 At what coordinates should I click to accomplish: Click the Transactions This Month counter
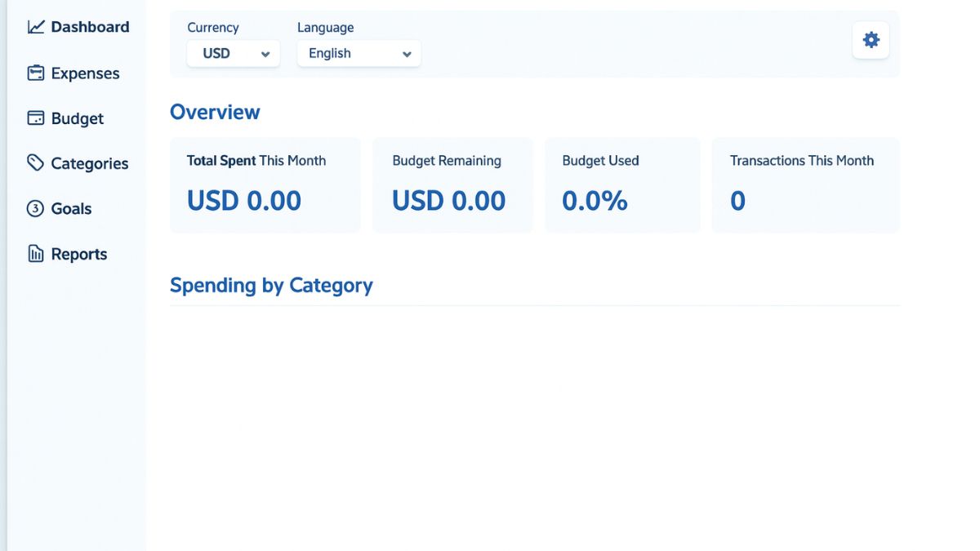click(737, 200)
